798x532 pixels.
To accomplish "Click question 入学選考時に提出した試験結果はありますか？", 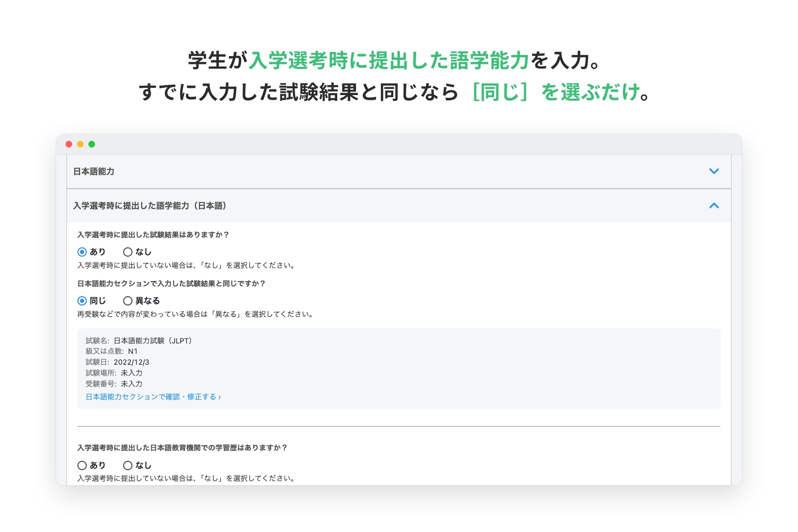I will 153,235.
